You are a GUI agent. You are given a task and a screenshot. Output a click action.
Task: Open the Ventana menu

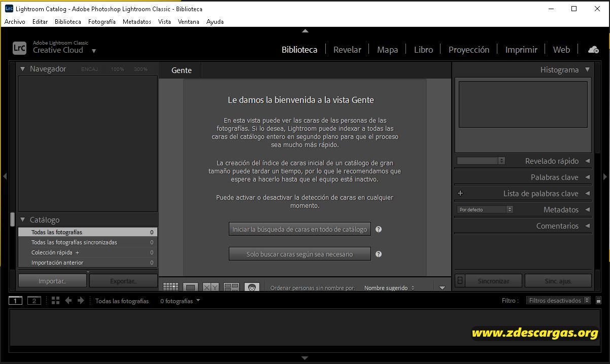click(x=189, y=22)
